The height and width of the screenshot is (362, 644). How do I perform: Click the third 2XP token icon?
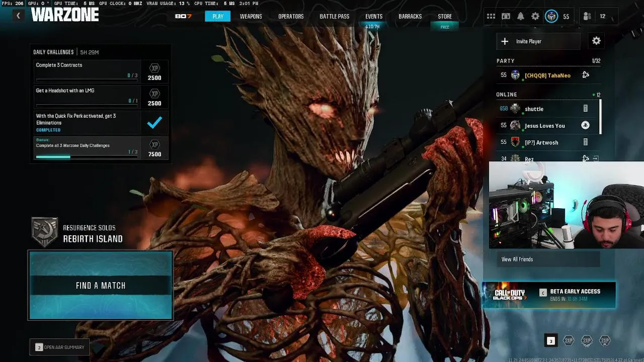click(605, 340)
